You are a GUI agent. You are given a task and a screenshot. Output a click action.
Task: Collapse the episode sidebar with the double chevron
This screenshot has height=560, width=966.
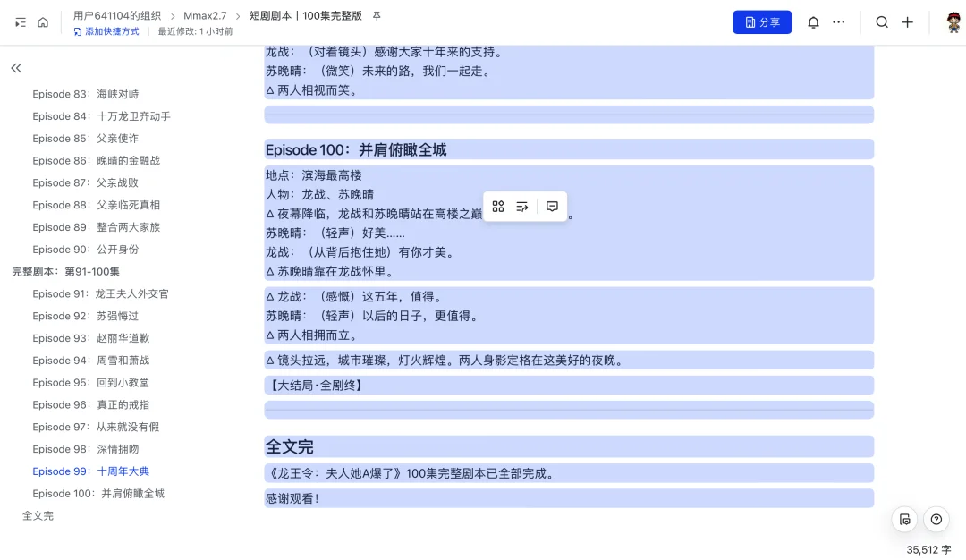[16, 68]
